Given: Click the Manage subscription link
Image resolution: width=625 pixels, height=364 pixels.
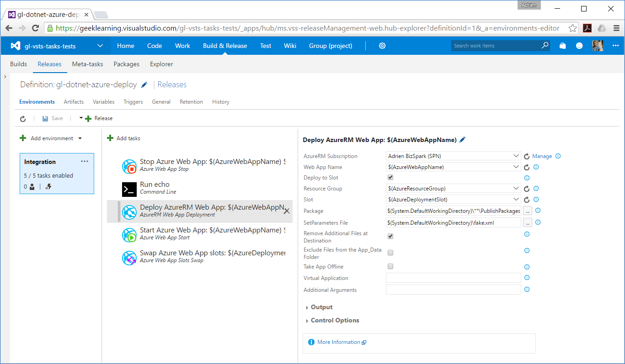Looking at the screenshot, I should click(x=542, y=156).
